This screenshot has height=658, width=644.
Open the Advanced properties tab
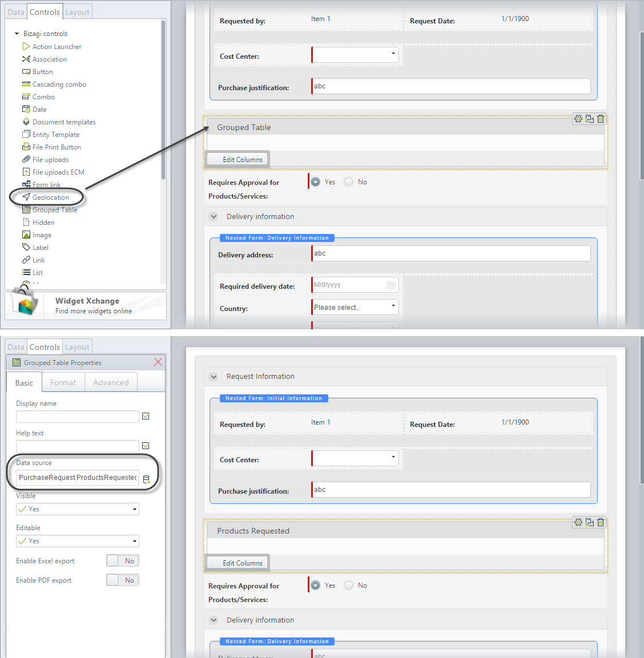point(111,382)
